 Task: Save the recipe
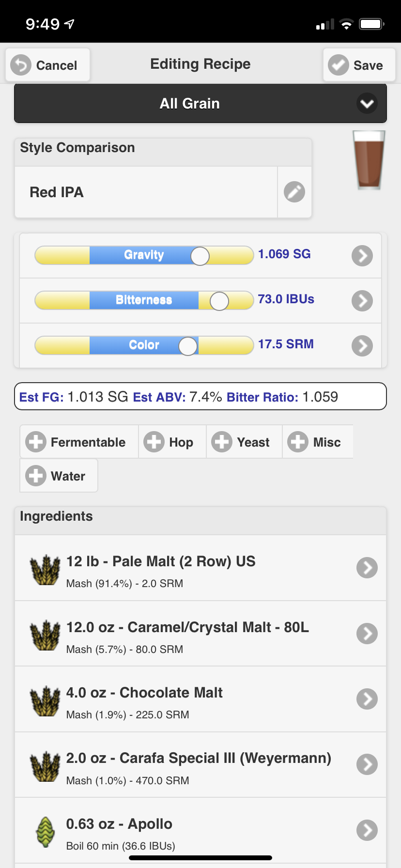tap(359, 65)
